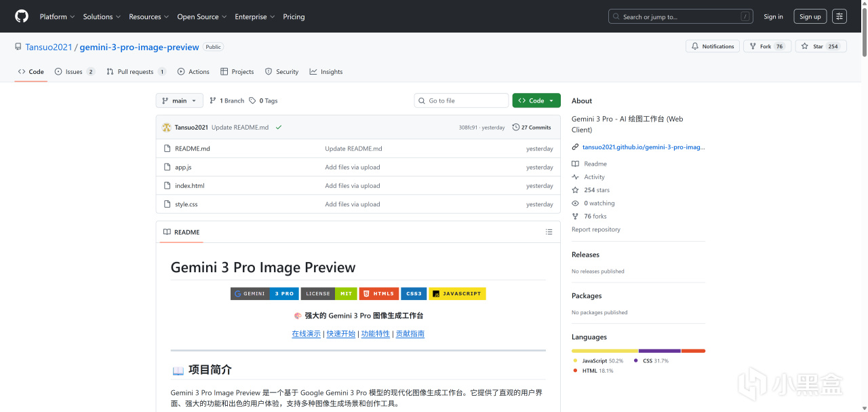Open the green Code dropdown button
Screen dimensions: 868x412
536,100
